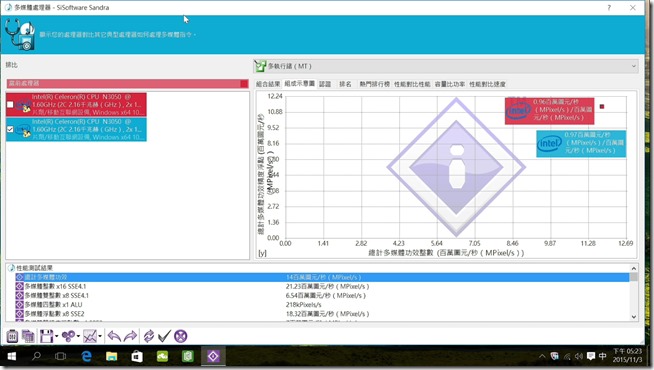Click the benchmark options icon at toolbar start
This screenshot has height=370, width=654.
(12, 336)
